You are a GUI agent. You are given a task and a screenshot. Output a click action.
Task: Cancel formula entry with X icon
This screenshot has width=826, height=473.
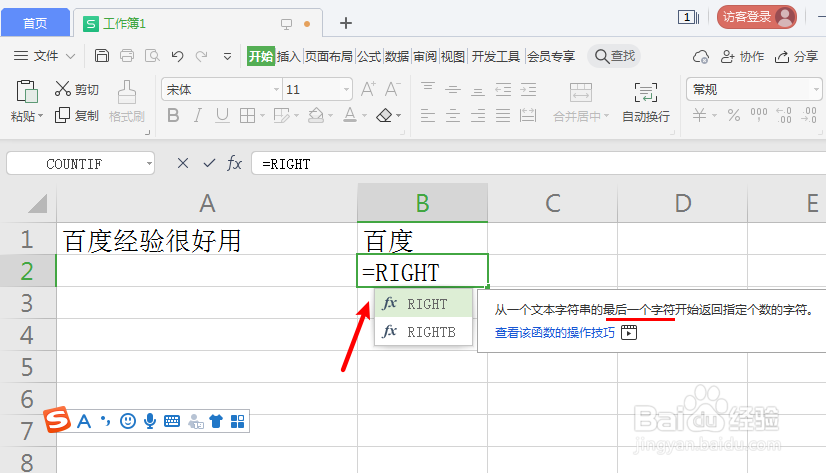pos(183,163)
